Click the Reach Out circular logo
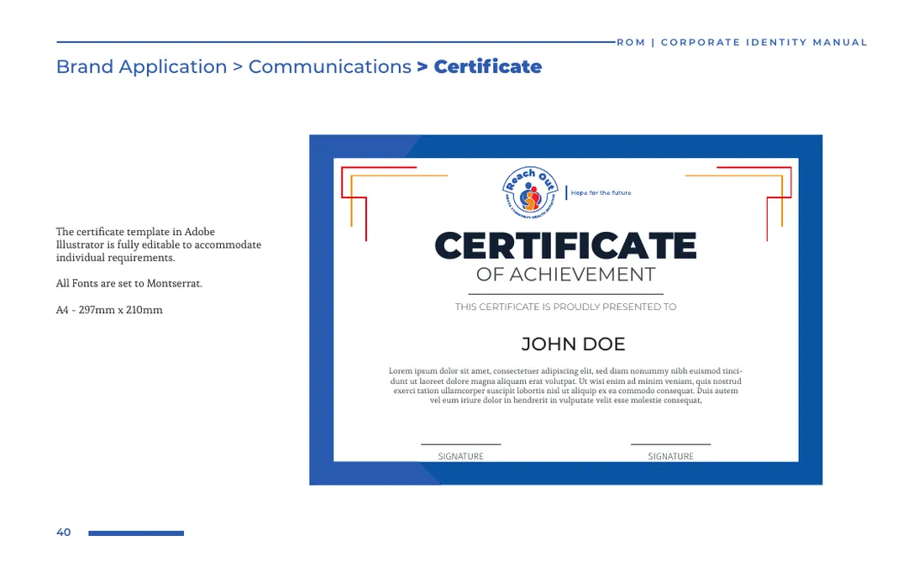The height and width of the screenshot is (572, 924). click(x=530, y=192)
